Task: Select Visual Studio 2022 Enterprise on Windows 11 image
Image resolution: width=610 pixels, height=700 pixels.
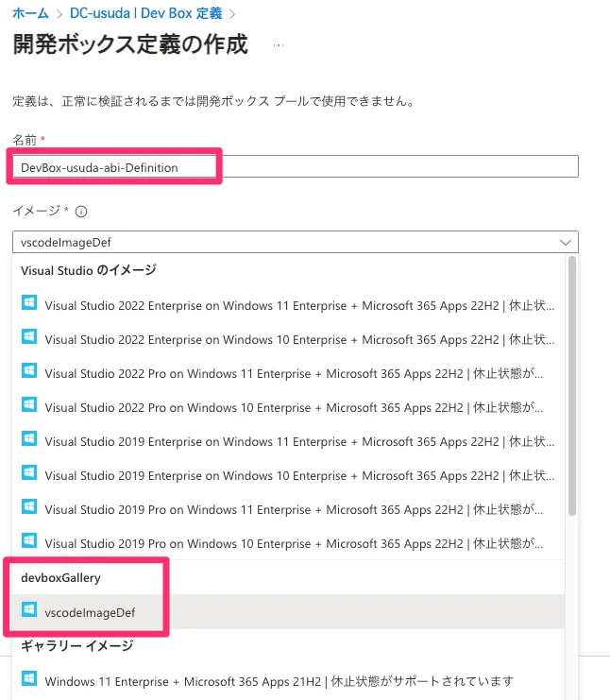Action: click(288, 305)
